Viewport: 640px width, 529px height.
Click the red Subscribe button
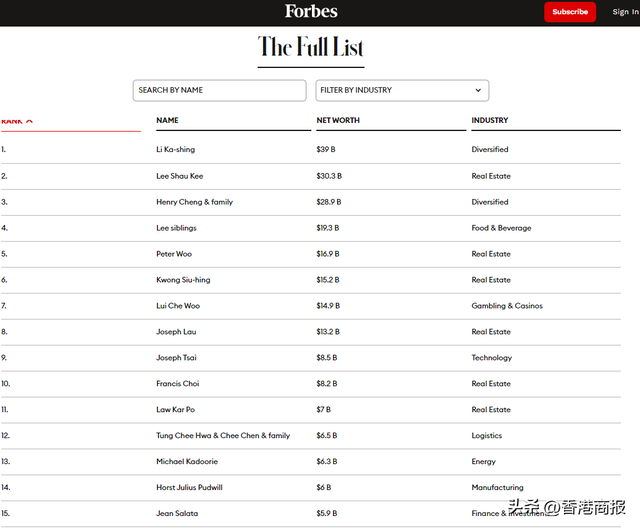click(x=570, y=12)
